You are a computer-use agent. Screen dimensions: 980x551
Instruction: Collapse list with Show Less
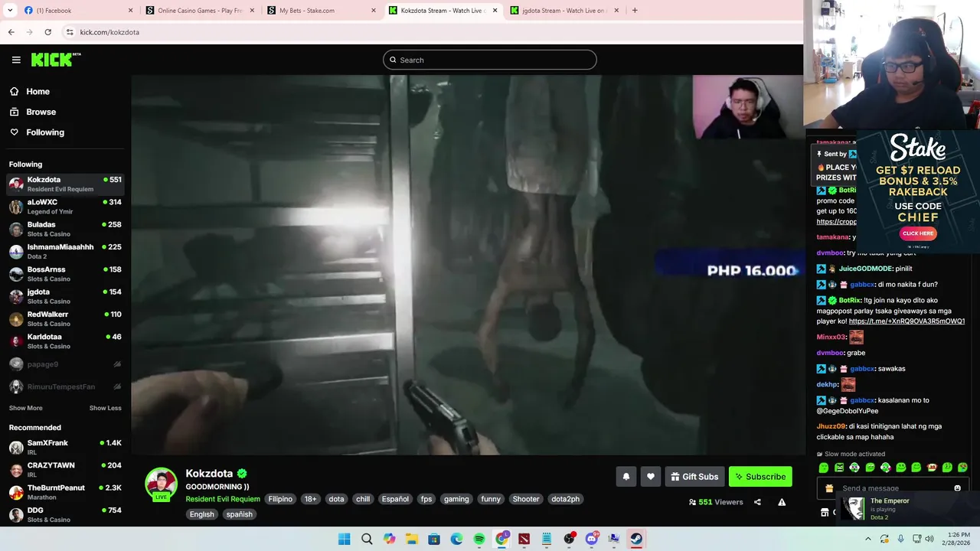[106, 408]
